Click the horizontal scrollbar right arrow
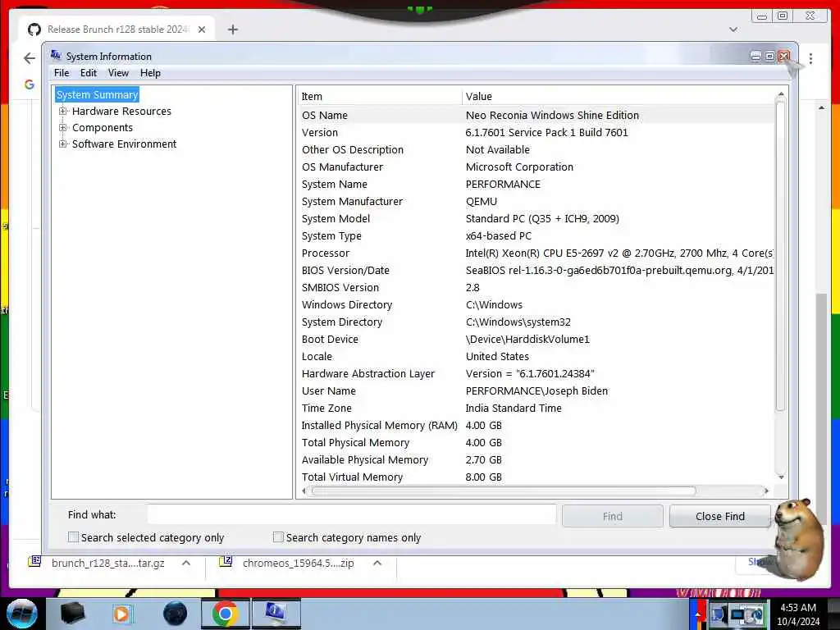The height and width of the screenshot is (630, 840). tap(767, 491)
